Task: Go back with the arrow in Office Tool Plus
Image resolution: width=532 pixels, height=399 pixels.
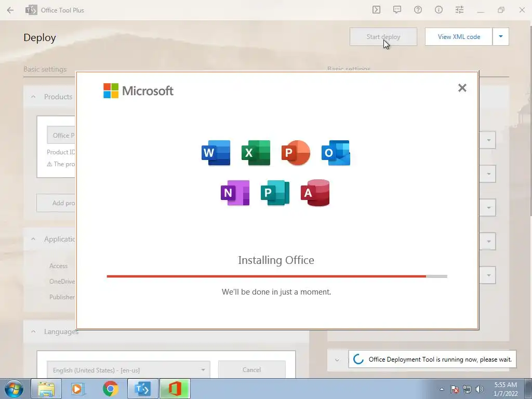Action: coord(10,10)
